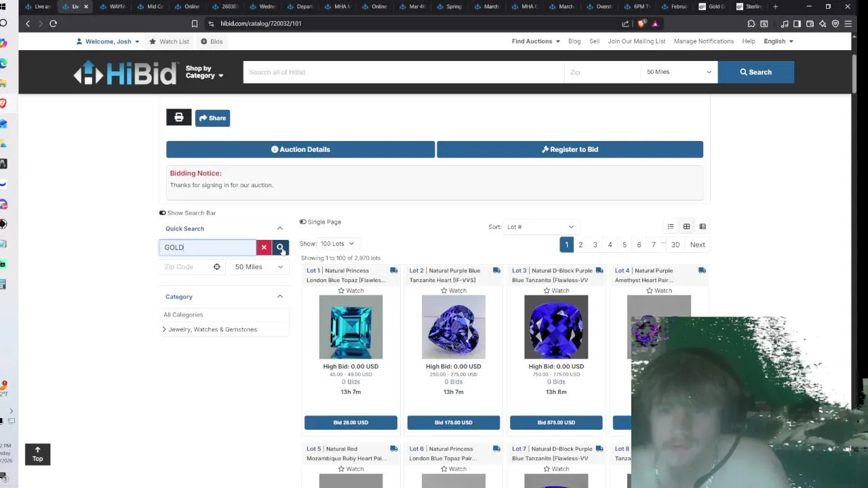Click the shipping truck icon on Lot 4
868x488 pixels.
[x=702, y=270]
